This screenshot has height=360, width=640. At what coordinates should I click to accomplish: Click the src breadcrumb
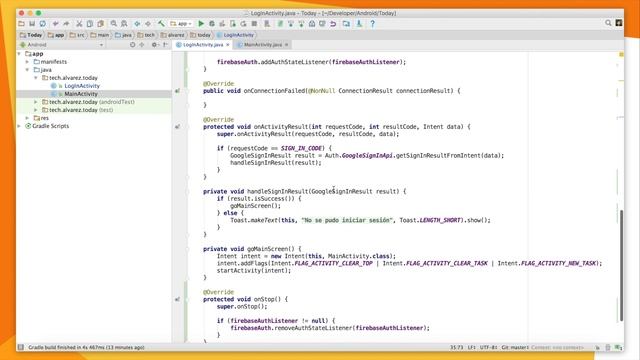(78, 35)
